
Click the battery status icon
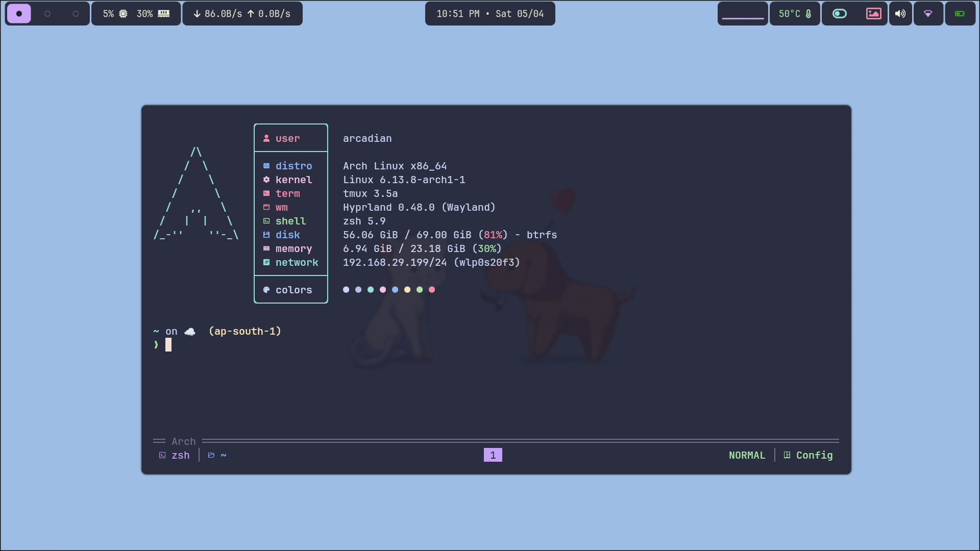coord(960,14)
